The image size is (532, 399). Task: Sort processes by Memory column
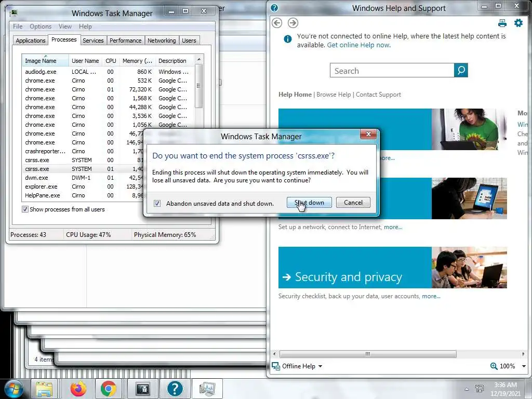[137, 61]
